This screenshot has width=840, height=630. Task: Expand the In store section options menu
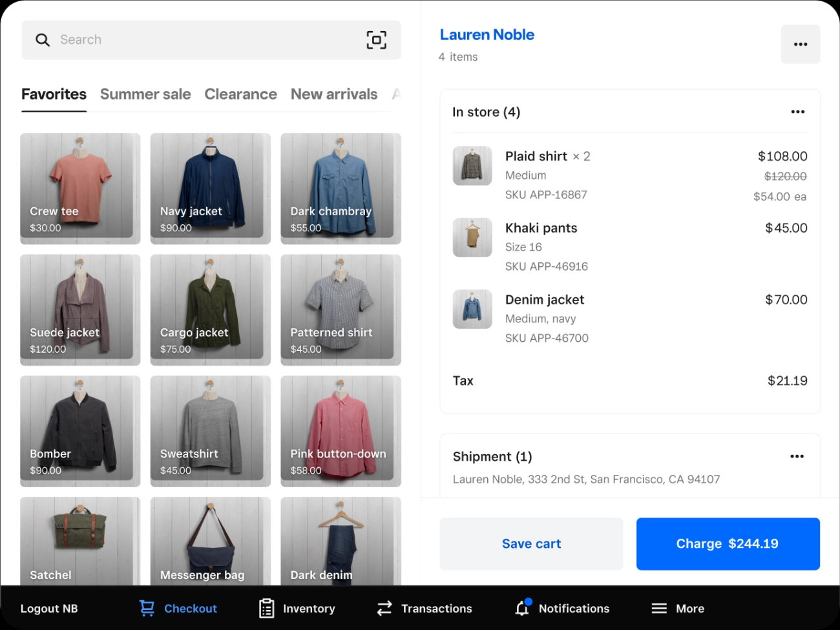pos(797,112)
